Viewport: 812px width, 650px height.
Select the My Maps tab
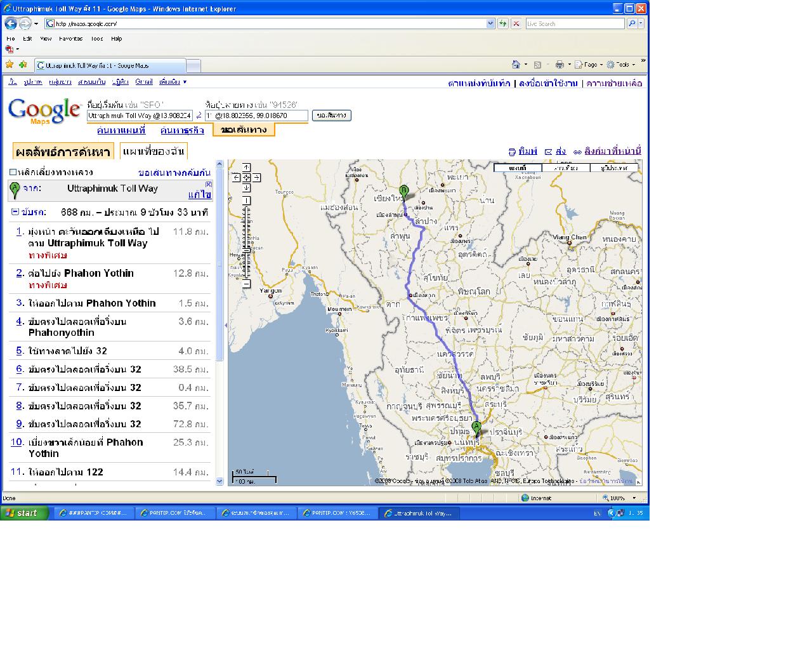(154, 151)
